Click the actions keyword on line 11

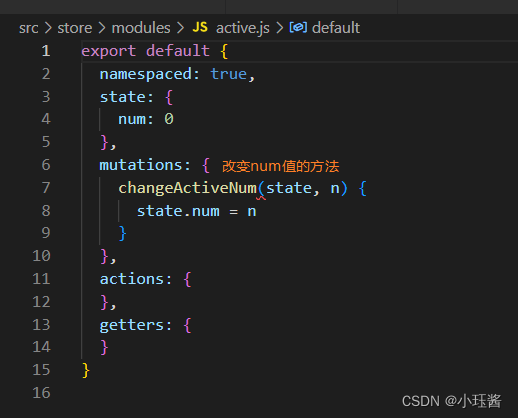(x=132, y=279)
